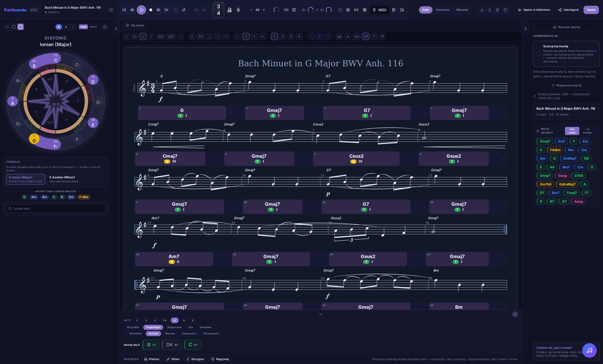This screenshot has height=364, width=603.
Task: Switch toggle to akord mode
Action: 93,27
